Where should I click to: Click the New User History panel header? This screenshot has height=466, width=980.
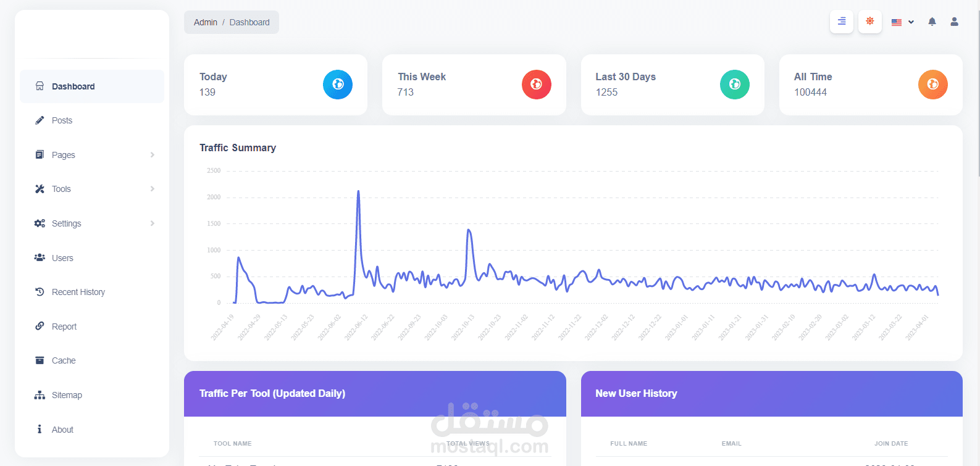tap(772, 394)
